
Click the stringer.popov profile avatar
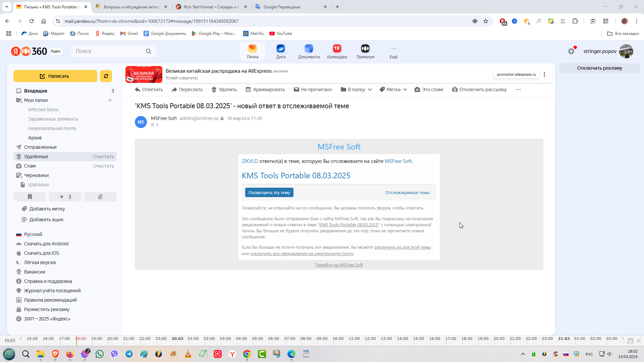[x=626, y=51]
